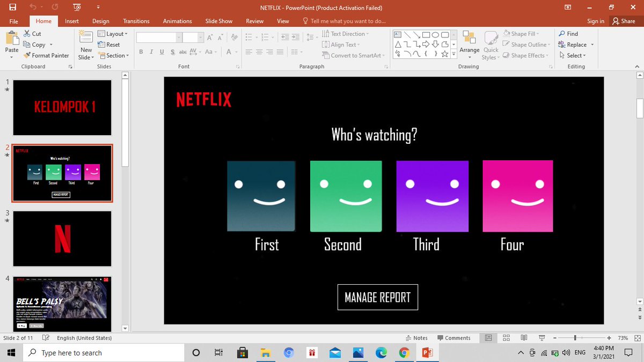Screen dimensions: 644x362
Task: Click the Save icon in title bar
Action: (x=12, y=8)
